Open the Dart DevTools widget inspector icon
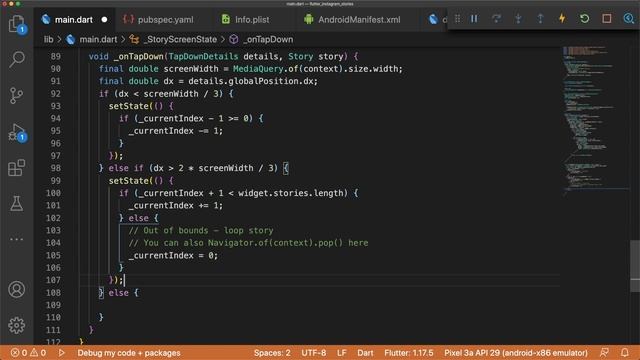This screenshot has height=360, width=640. [x=629, y=19]
